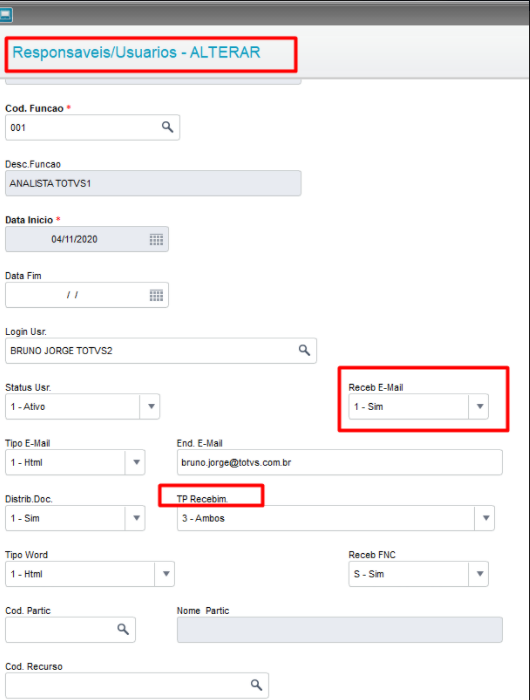
Task: Click the End. E-Mail label
Action: point(200,443)
